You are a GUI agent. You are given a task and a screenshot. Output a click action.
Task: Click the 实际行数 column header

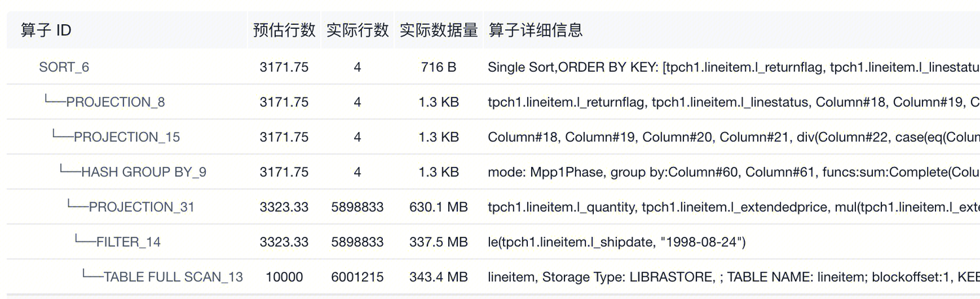(x=357, y=30)
